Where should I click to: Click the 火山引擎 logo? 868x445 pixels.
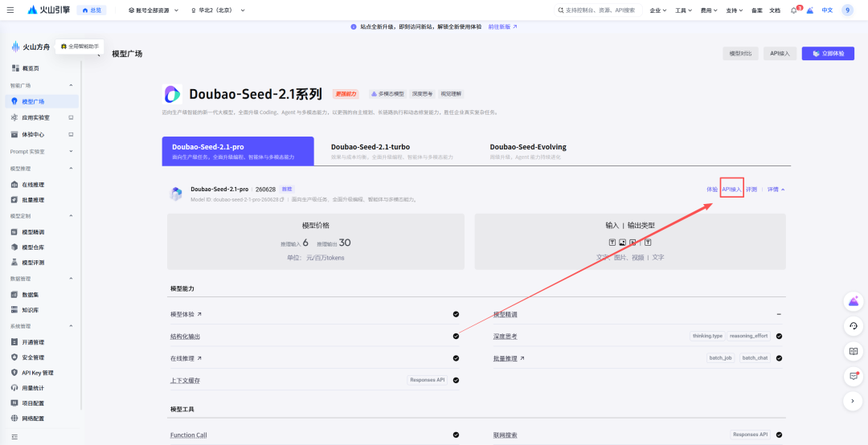(47, 10)
